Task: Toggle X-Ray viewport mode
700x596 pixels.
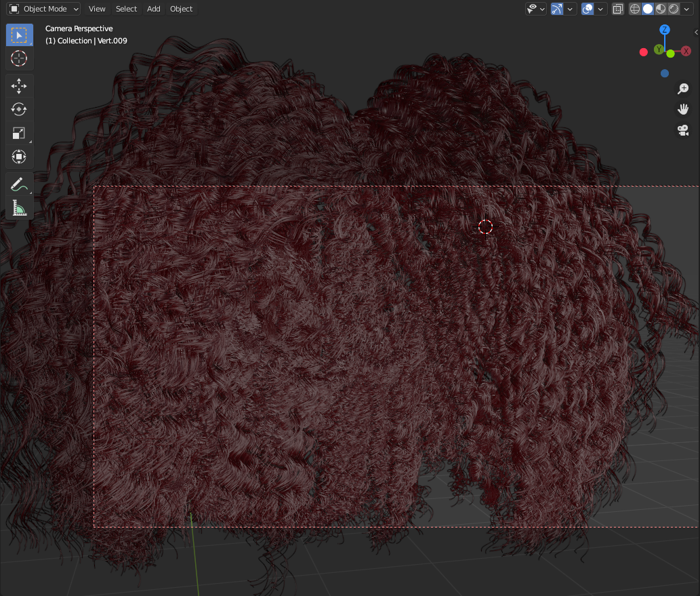Action: coord(617,9)
